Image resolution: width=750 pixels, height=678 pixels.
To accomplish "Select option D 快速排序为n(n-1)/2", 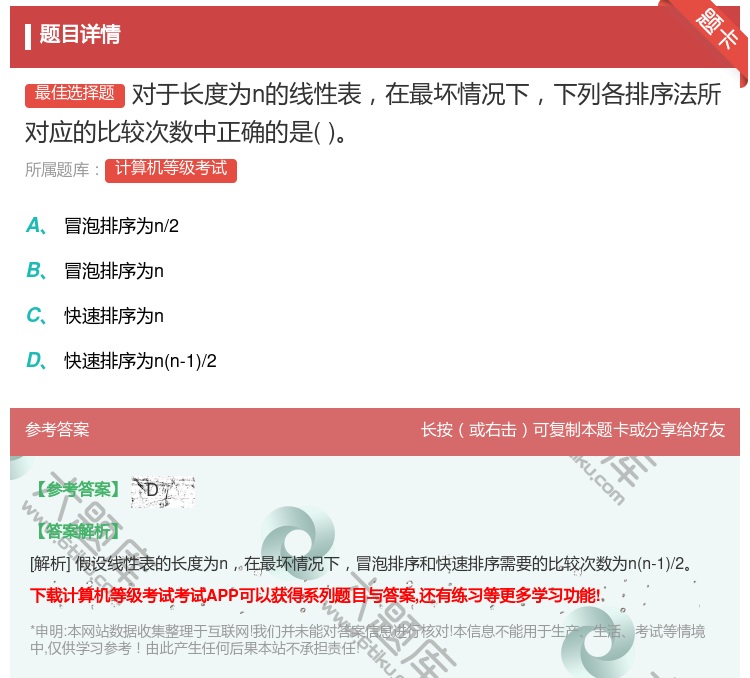I will click(121, 361).
